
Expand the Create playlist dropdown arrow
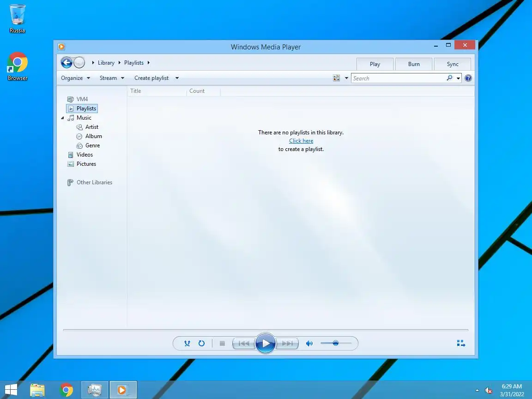click(177, 78)
